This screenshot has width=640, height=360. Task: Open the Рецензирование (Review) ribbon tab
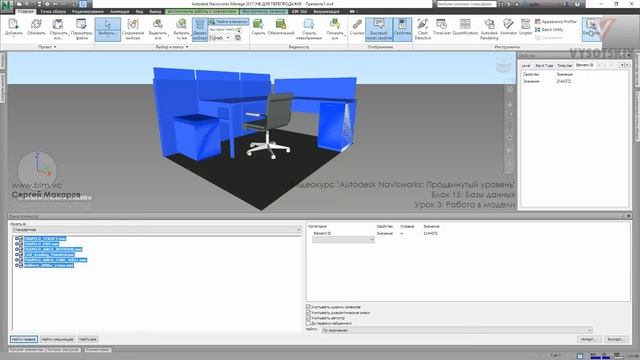(x=88, y=11)
